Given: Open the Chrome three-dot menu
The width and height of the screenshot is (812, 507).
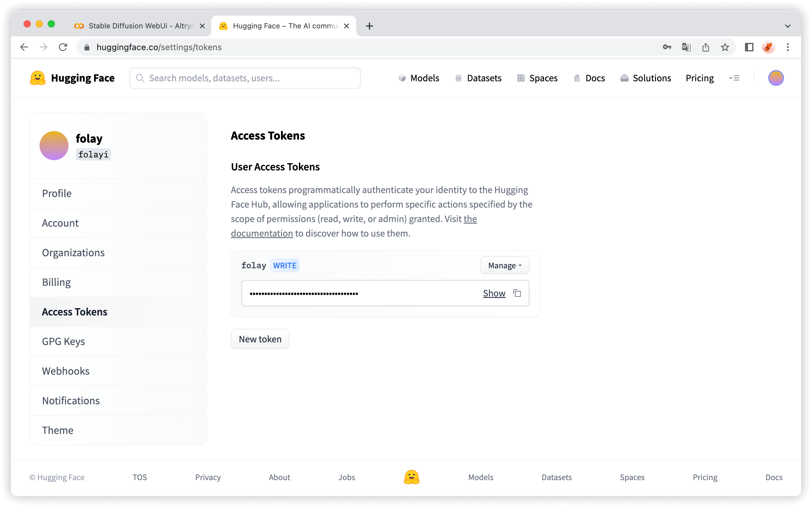Looking at the screenshot, I should [x=788, y=47].
